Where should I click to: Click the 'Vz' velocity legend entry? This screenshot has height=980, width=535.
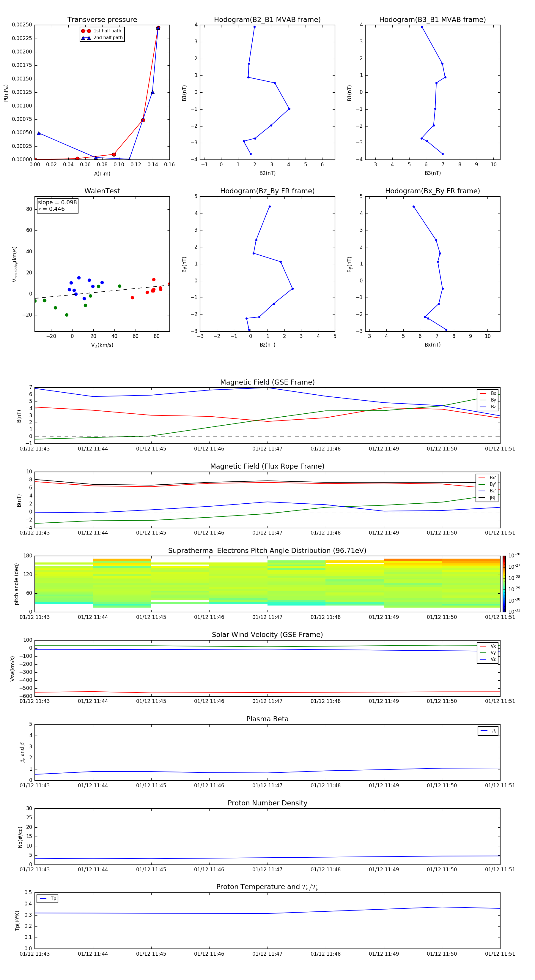point(488,659)
